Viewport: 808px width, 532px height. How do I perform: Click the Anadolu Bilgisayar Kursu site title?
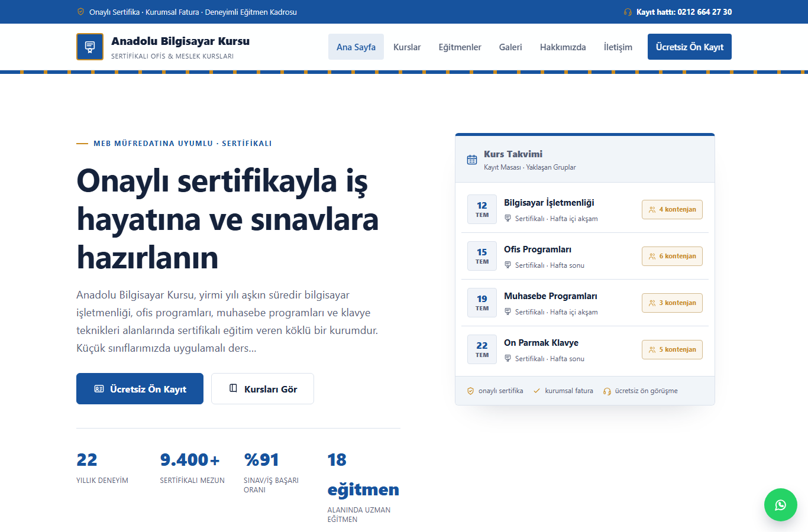coord(180,41)
